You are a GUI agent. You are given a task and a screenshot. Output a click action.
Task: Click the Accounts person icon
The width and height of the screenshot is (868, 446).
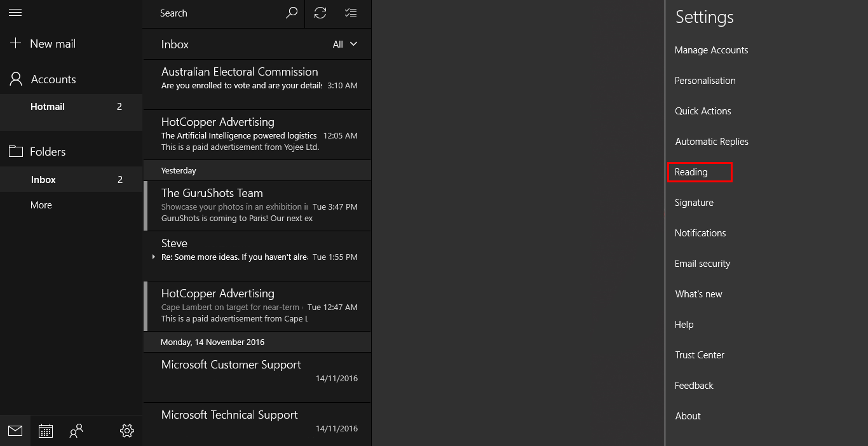16,79
